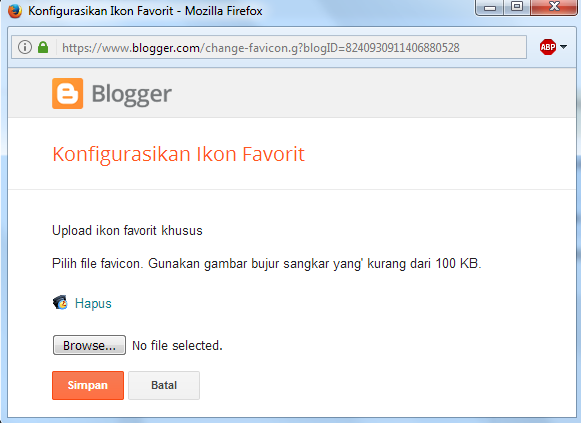Click the Adblock Plus ABP icon
581x423 pixels.
(x=548, y=47)
